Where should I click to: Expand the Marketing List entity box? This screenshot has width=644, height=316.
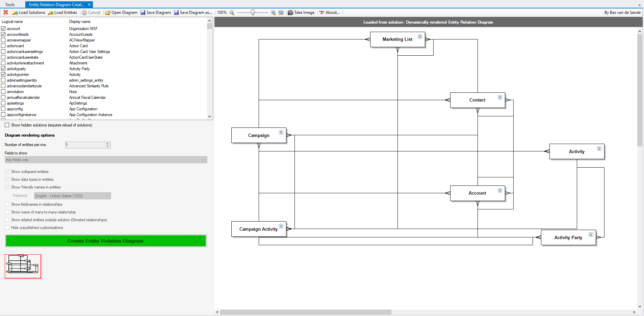pos(420,36)
